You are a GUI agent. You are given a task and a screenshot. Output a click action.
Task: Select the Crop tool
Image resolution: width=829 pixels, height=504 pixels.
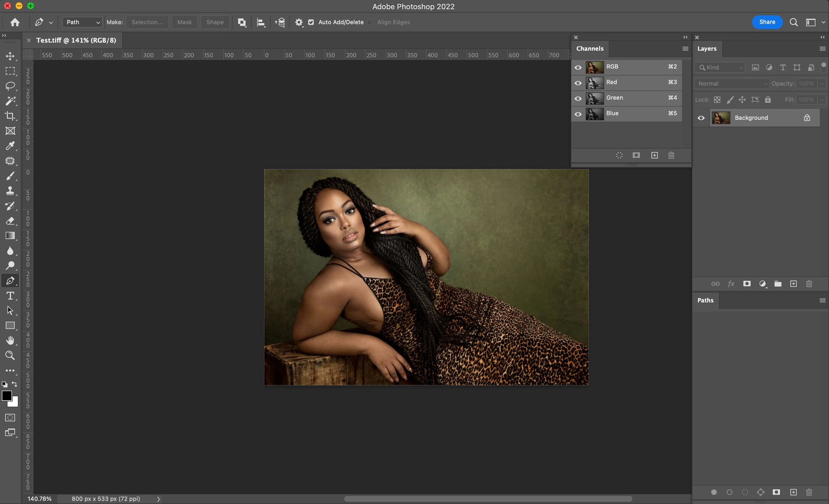click(x=10, y=116)
